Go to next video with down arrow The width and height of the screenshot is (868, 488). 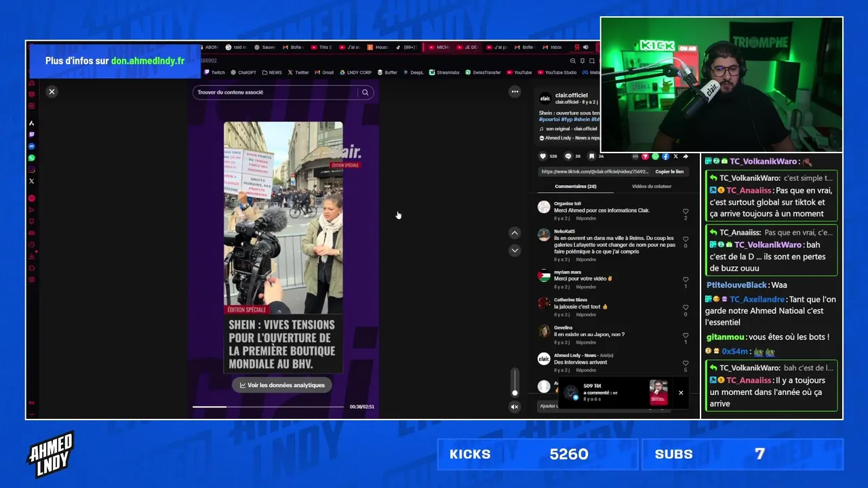[x=515, y=250]
